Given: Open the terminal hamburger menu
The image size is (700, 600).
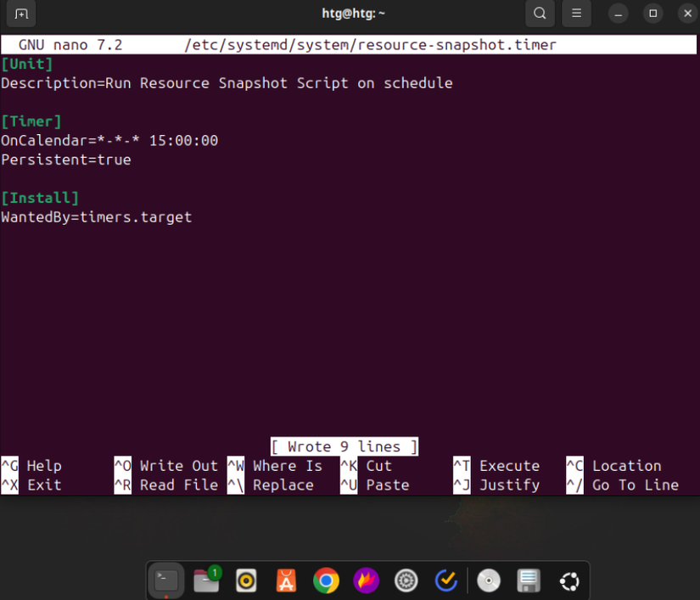Looking at the screenshot, I should 575,14.
